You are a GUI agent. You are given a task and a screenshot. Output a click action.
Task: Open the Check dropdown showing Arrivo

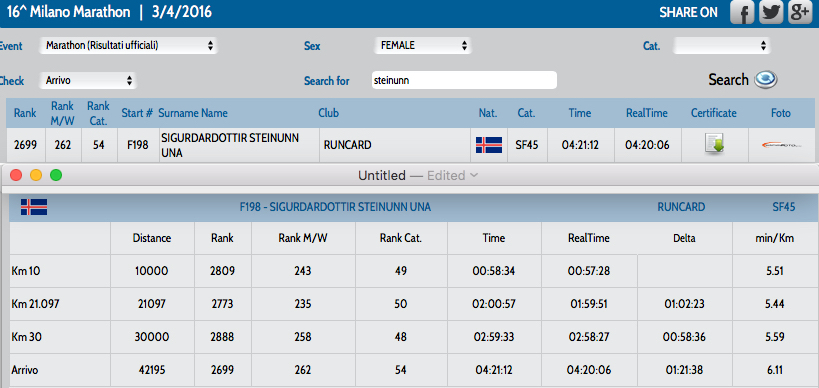88,81
